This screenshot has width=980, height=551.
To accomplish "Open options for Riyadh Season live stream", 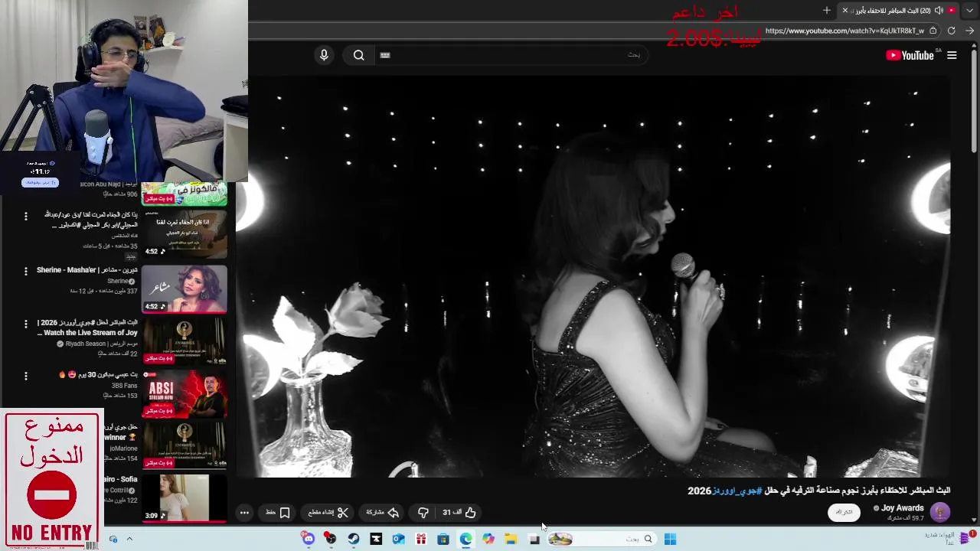I will tap(25, 324).
